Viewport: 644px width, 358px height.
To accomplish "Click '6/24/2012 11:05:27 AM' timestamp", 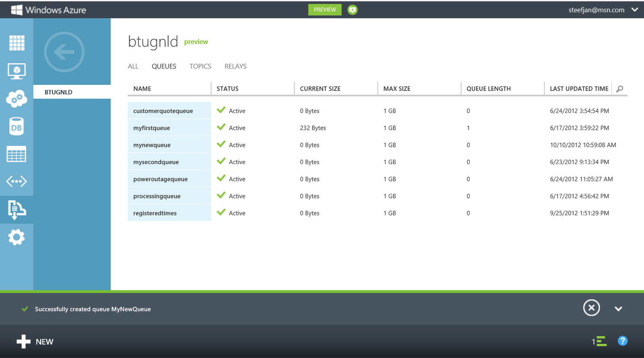I will (581, 179).
